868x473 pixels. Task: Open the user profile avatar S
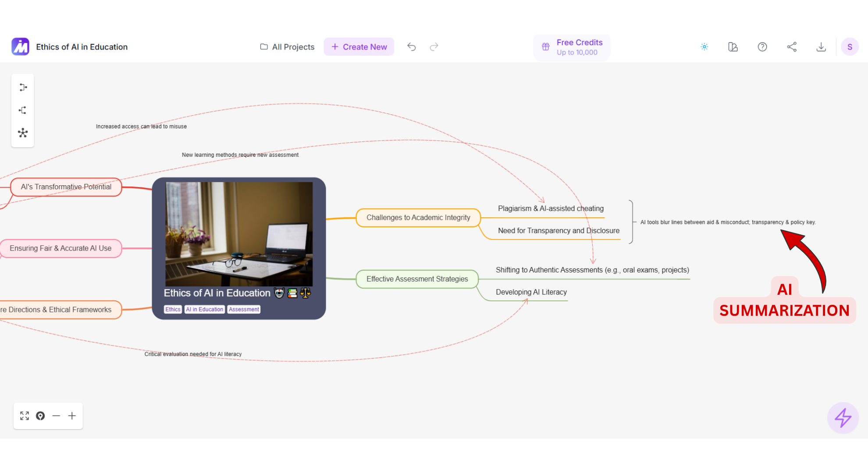click(850, 47)
